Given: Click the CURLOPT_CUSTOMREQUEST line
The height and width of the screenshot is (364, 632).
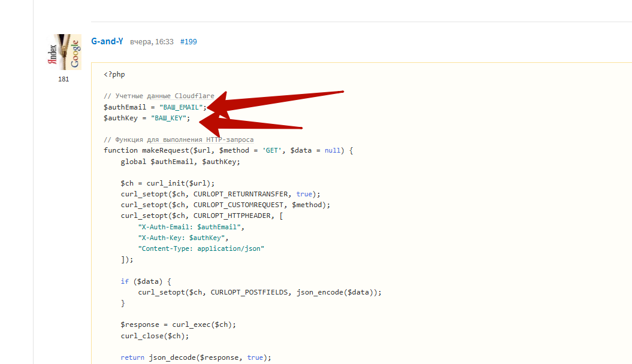Looking at the screenshot, I should [x=225, y=205].
